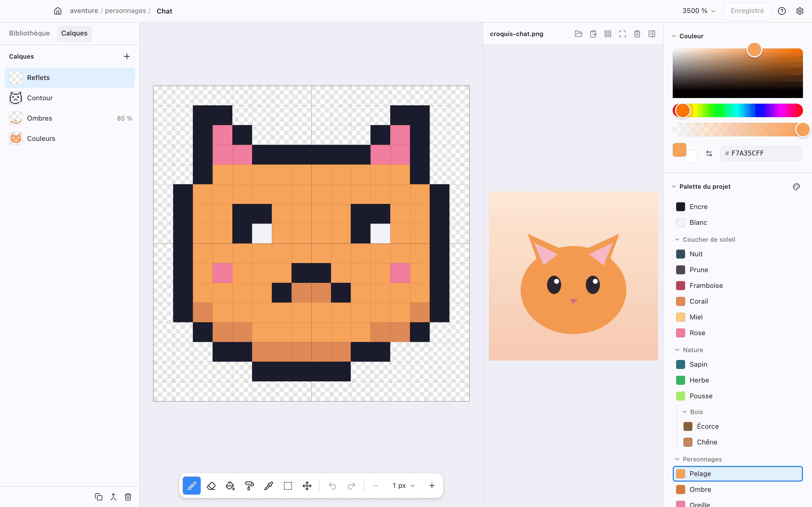Click the undo arrow
Viewport: 812px width, 507px height.
click(x=332, y=486)
